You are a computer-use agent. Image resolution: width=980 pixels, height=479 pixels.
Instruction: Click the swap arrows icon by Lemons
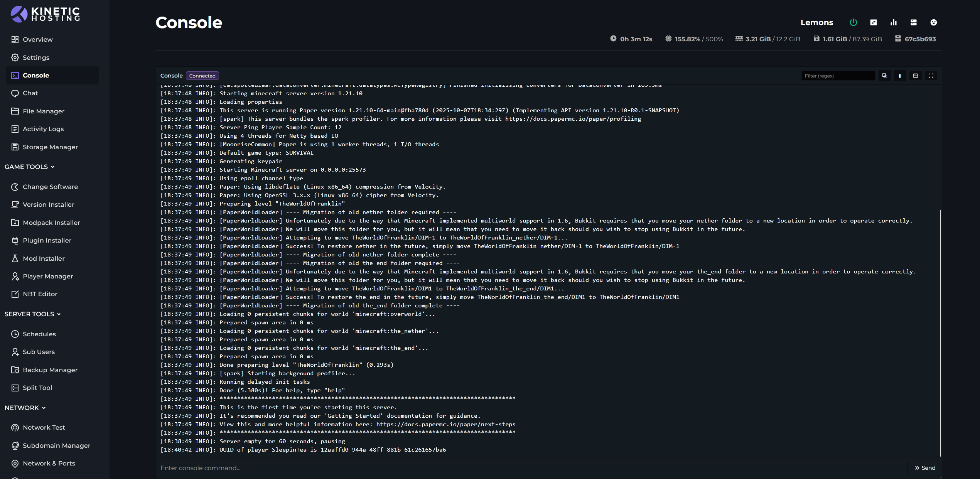[874, 22]
